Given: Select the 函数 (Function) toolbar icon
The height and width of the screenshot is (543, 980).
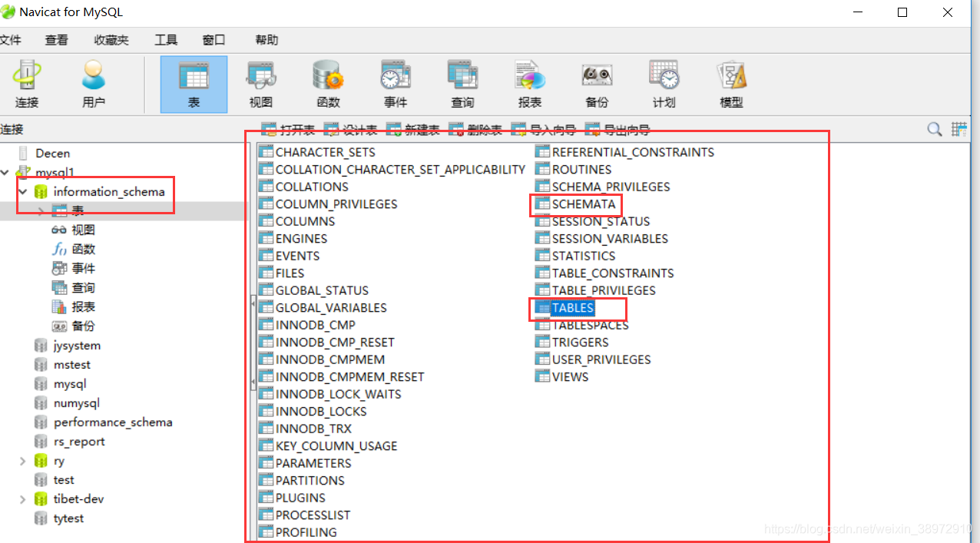Looking at the screenshot, I should pos(328,84).
